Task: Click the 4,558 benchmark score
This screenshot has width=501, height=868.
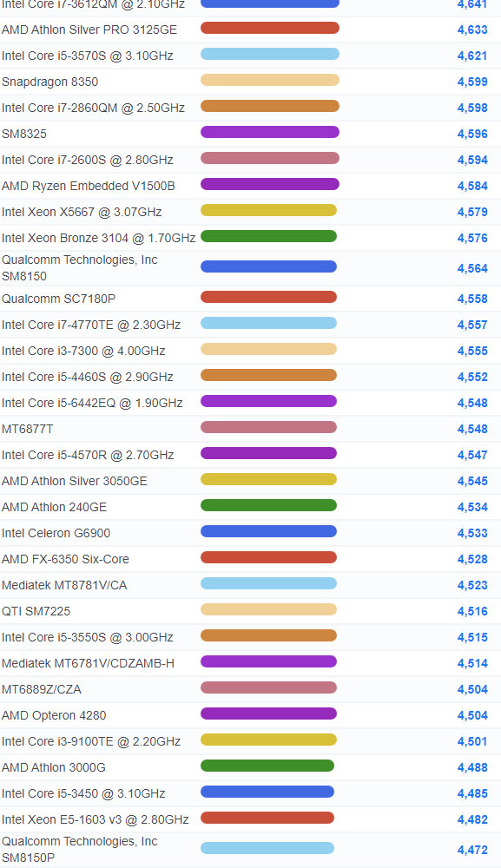Action: coord(472,299)
